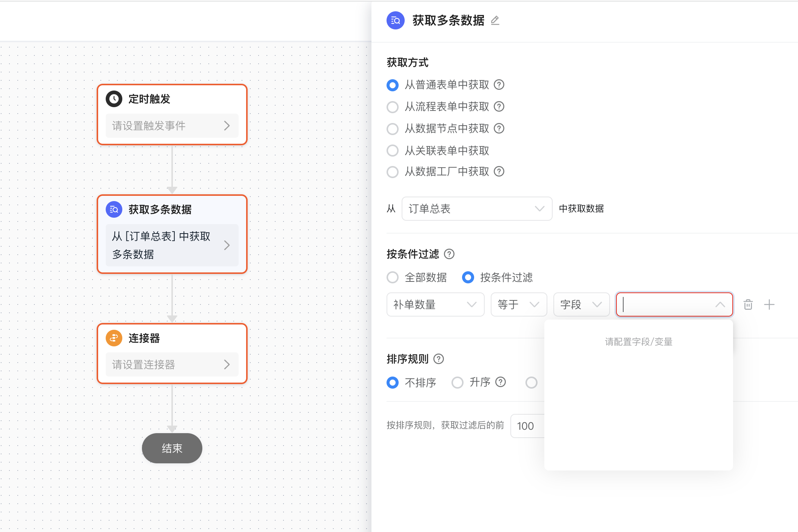Image resolution: width=798 pixels, height=532 pixels.
Task: Click the 获取多条数据 node title on canvas
Action: coord(160,209)
